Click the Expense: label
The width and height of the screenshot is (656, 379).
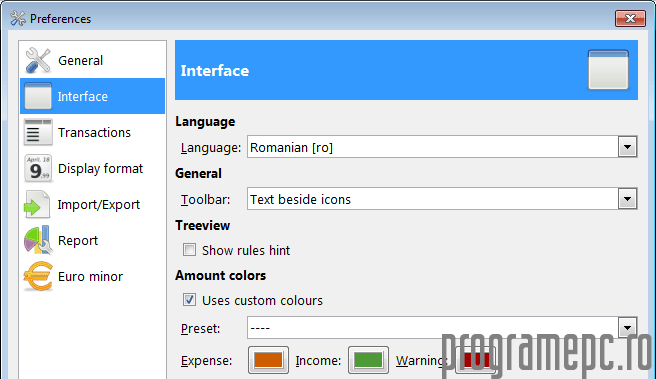[x=206, y=361]
